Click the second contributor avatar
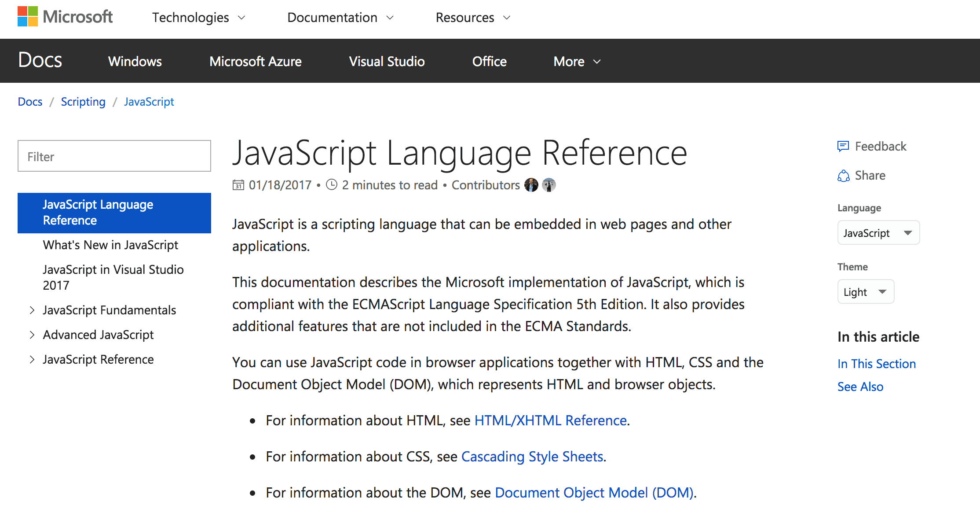This screenshot has height=516, width=980. (549, 185)
